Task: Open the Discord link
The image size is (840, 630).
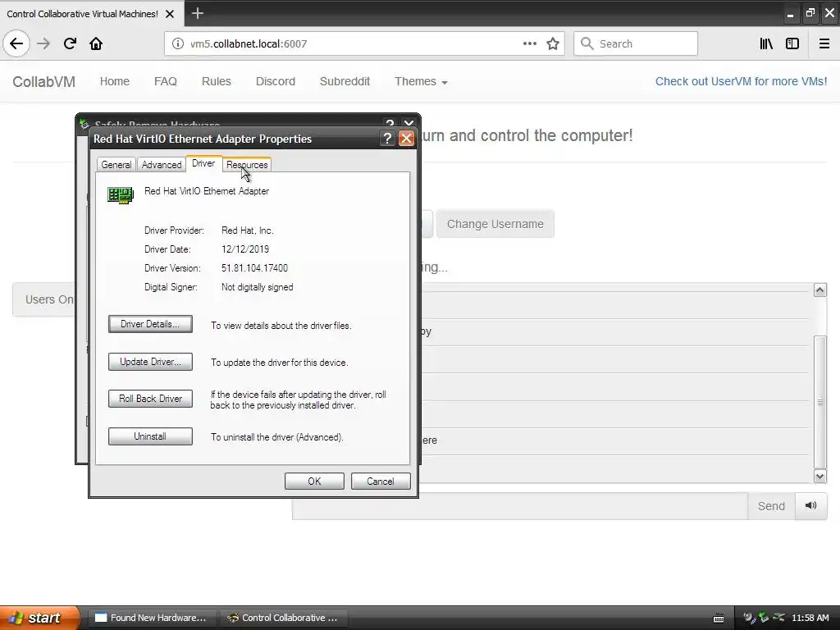Action: (x=276, y=81)
